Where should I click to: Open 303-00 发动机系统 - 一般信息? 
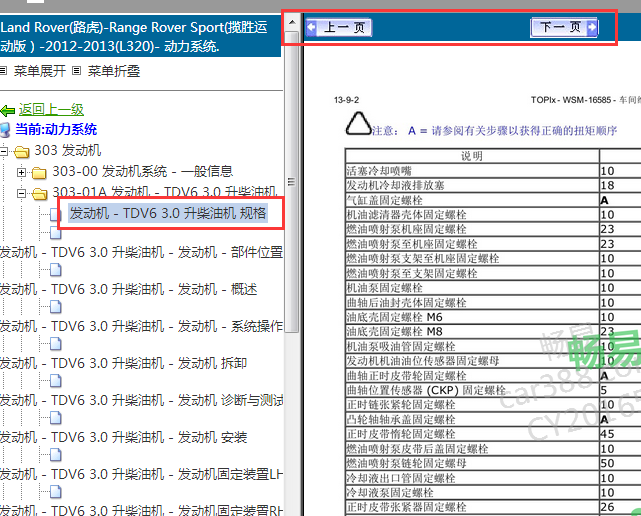pos(143,171)
